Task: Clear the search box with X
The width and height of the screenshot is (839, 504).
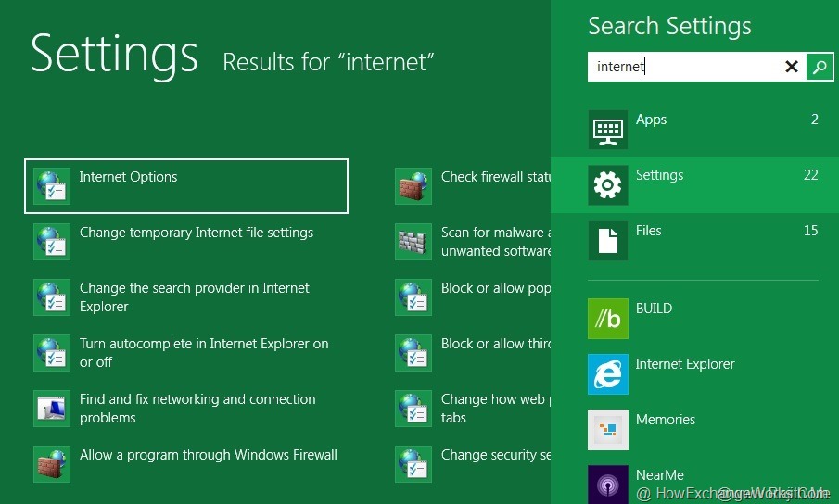Action: 792,67
